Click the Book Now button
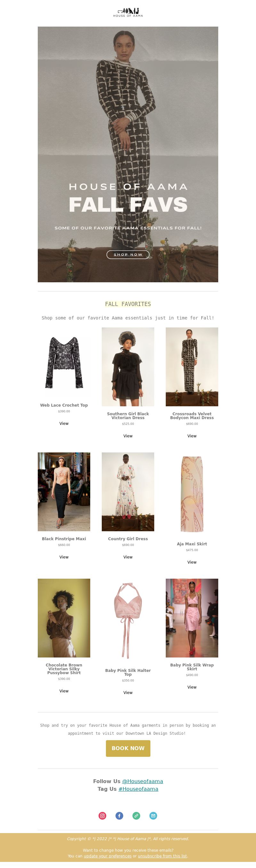This screenshot has height=868, width=256. [x=128, y=748]
